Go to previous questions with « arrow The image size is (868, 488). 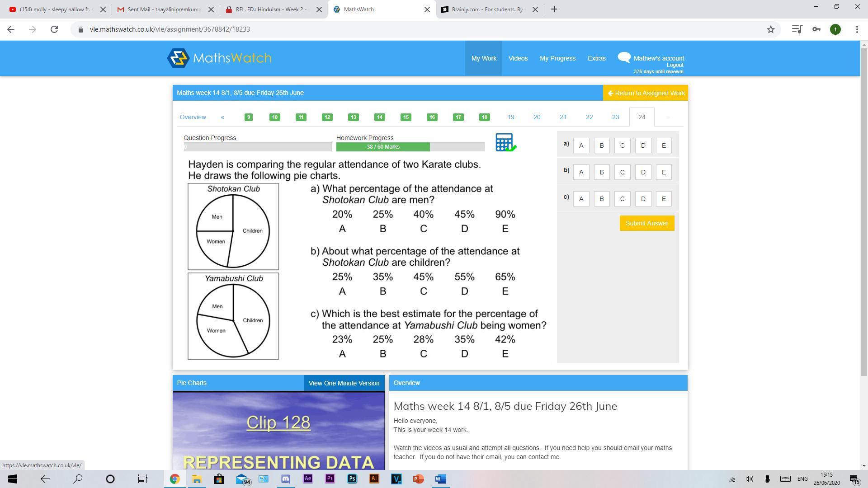point(222,117)
